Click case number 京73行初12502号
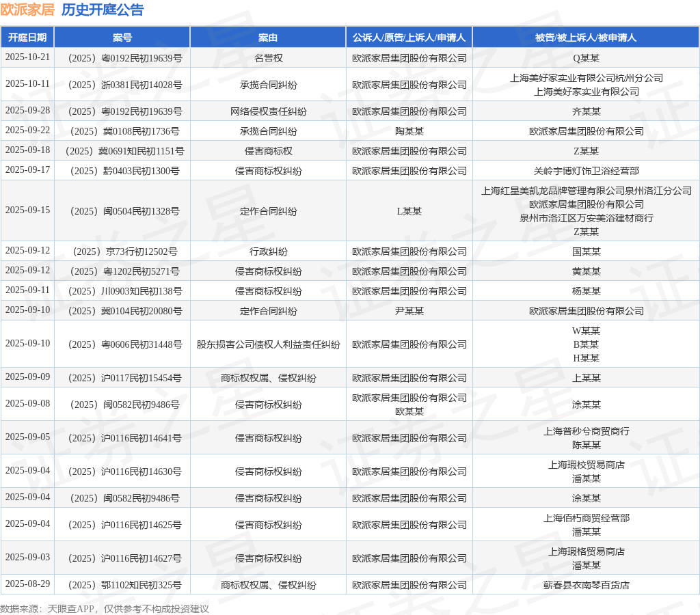Viewport: 700px width, 615px height. click(x=124, y=251)
